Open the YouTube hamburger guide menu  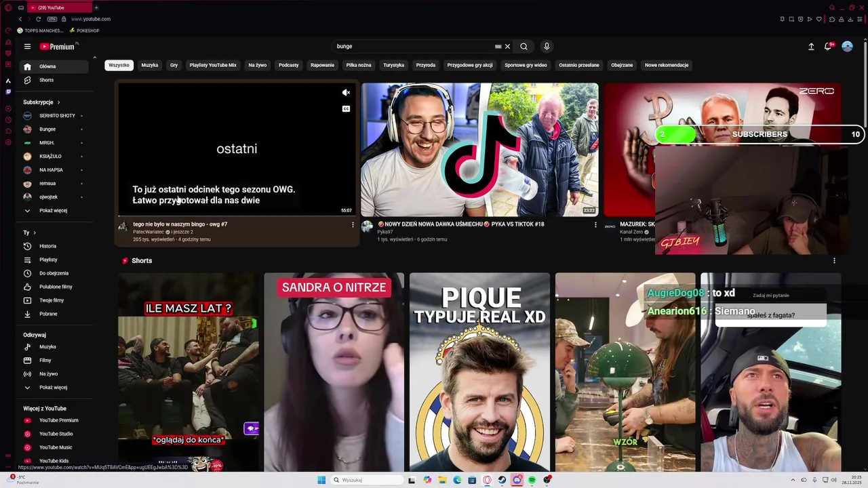(x=27, y=47)
